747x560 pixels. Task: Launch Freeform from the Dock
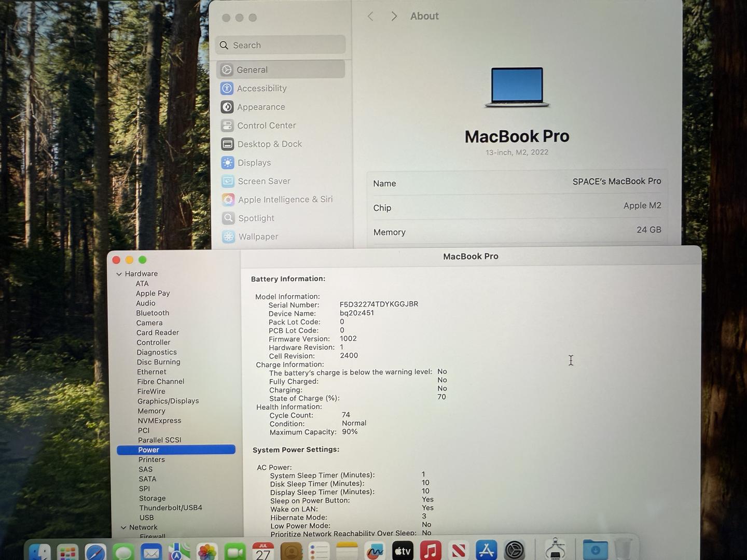pyautogui.click(x=375, y=551)
